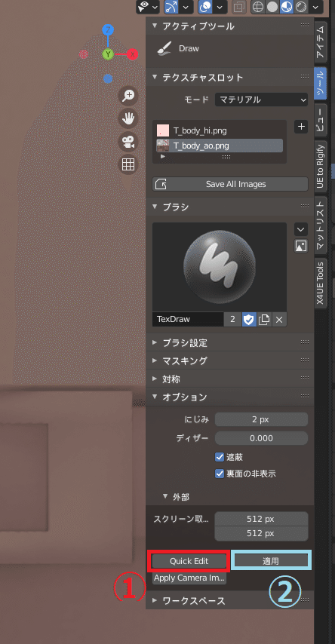The image size is (335, 644).
Task: Click the Y axis on the navigation gizmo
Action: 108,54
